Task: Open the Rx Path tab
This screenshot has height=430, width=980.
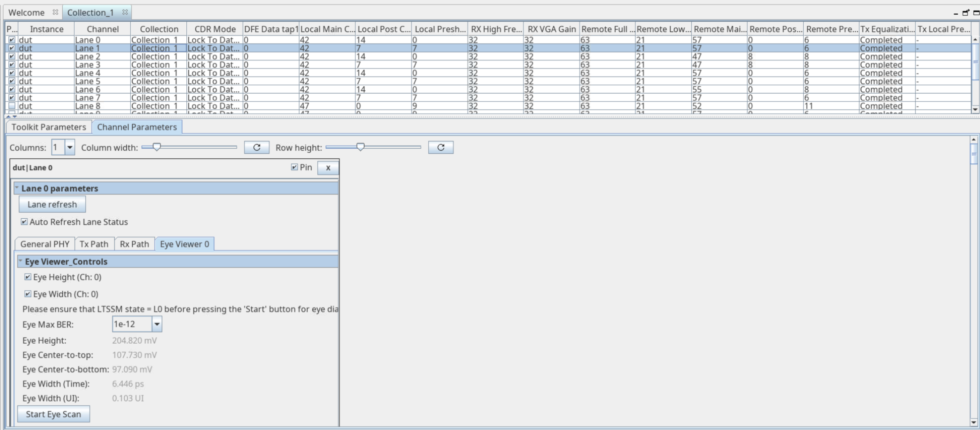Action: [x=134, y=244]
